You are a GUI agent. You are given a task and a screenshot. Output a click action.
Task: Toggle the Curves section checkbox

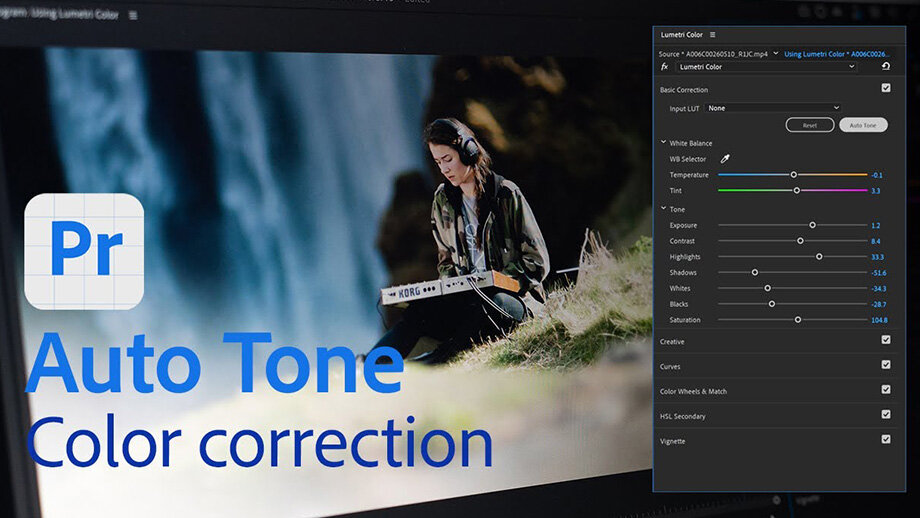885,364
